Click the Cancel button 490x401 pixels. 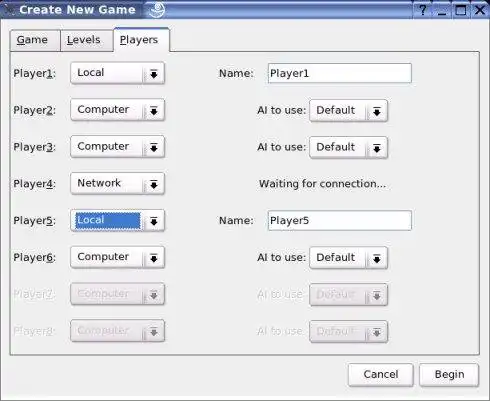point(381,375)
